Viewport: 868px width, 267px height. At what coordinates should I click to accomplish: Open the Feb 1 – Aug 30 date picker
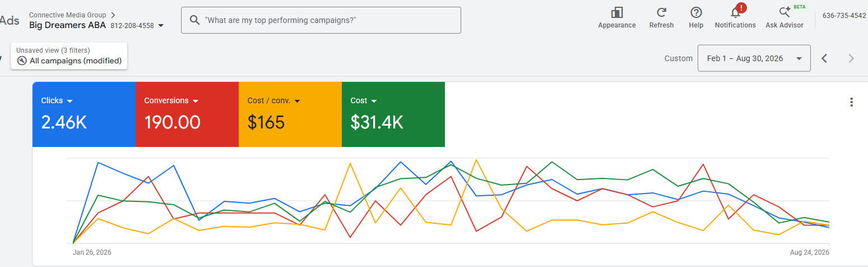(754, 58)
